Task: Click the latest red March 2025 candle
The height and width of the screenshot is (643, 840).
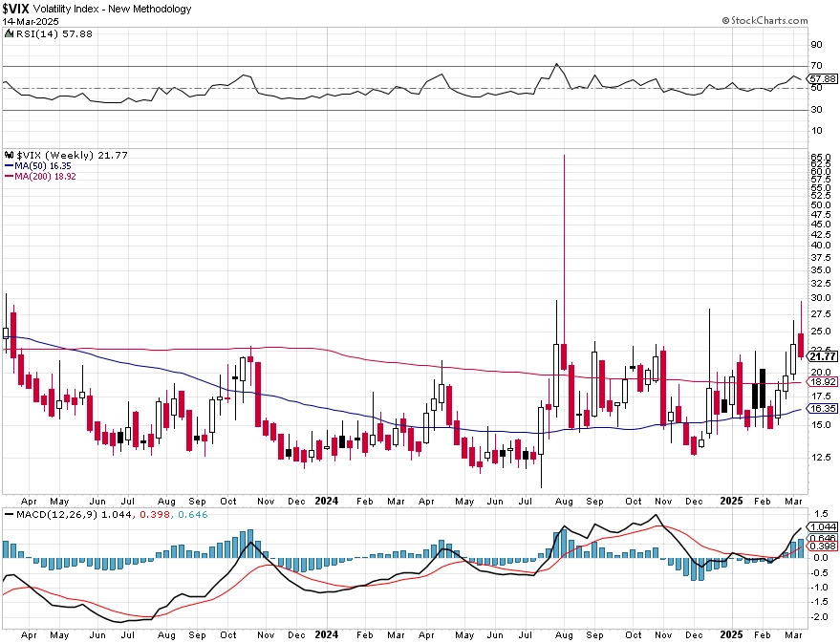Action: point(801,345)
